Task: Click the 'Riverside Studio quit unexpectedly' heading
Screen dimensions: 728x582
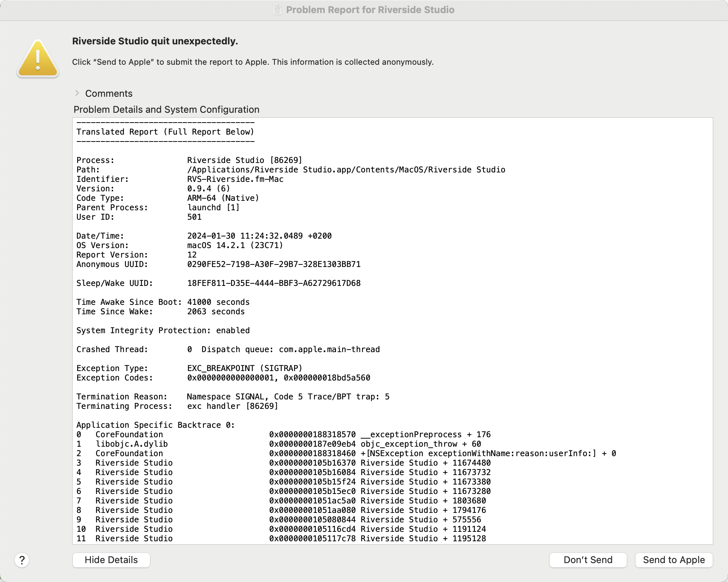Action: [155, 41]
